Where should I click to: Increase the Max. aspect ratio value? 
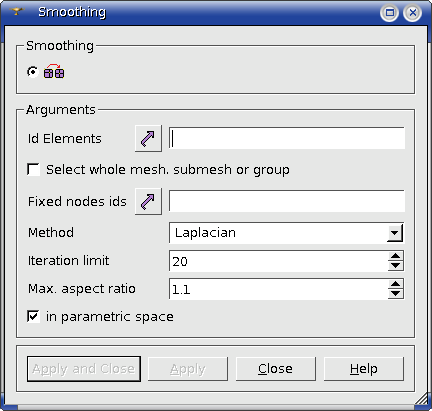[x=396, y=284]
